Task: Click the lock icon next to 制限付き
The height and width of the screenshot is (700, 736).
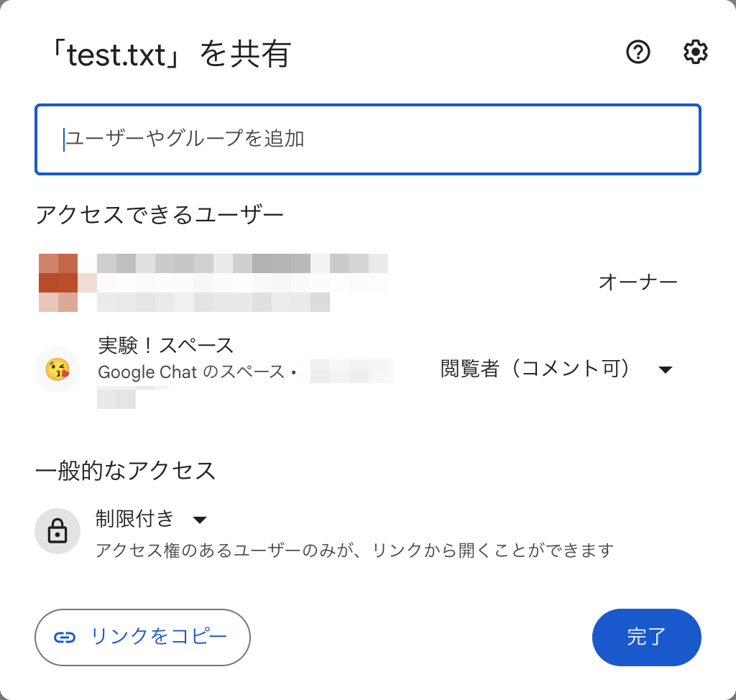Action: click(x=57, y=531)
